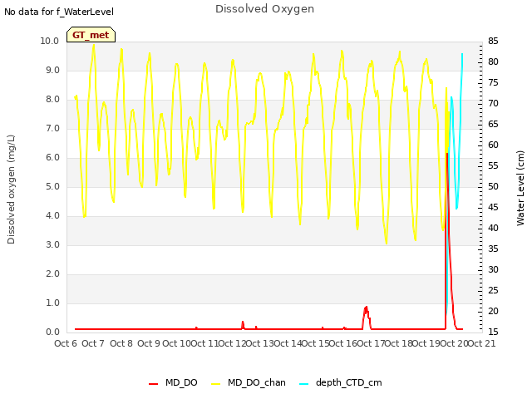This screenshot has width=532, height=399.
Task: Click the 15 right axis value
Action: pos(493,332)
